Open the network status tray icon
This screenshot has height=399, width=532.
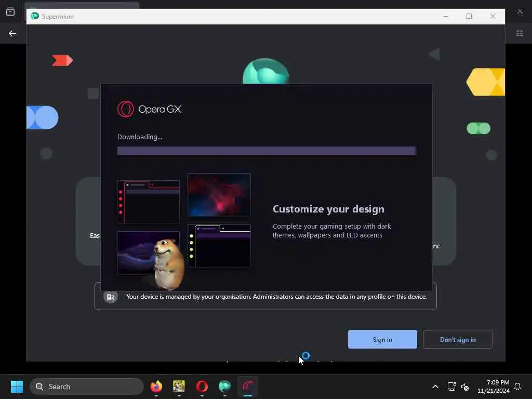[x=451, y=387]
